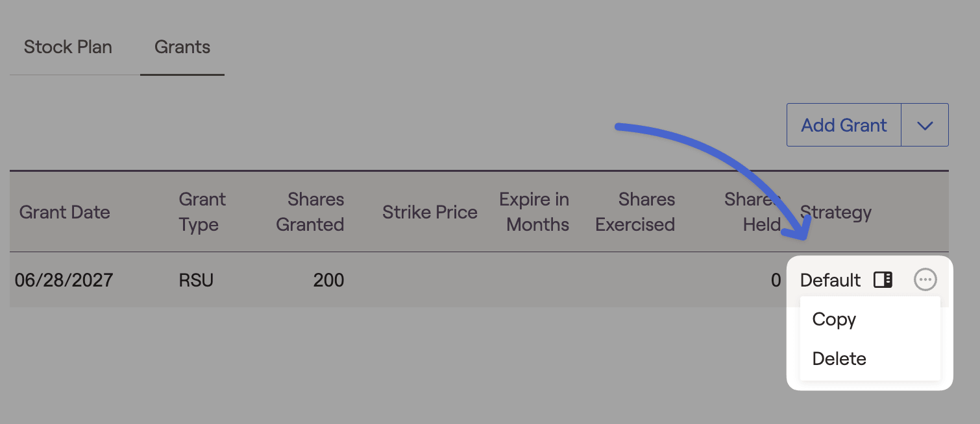980x424 pixels.
Task: Click the Add Grant button
Action: click(844, 125)
